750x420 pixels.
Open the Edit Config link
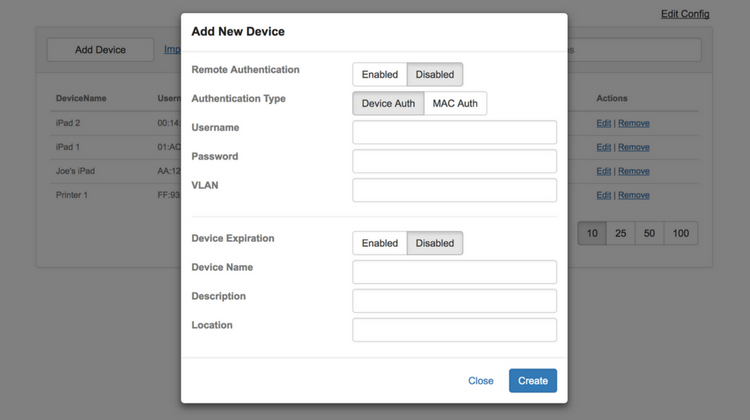(685, 14)
